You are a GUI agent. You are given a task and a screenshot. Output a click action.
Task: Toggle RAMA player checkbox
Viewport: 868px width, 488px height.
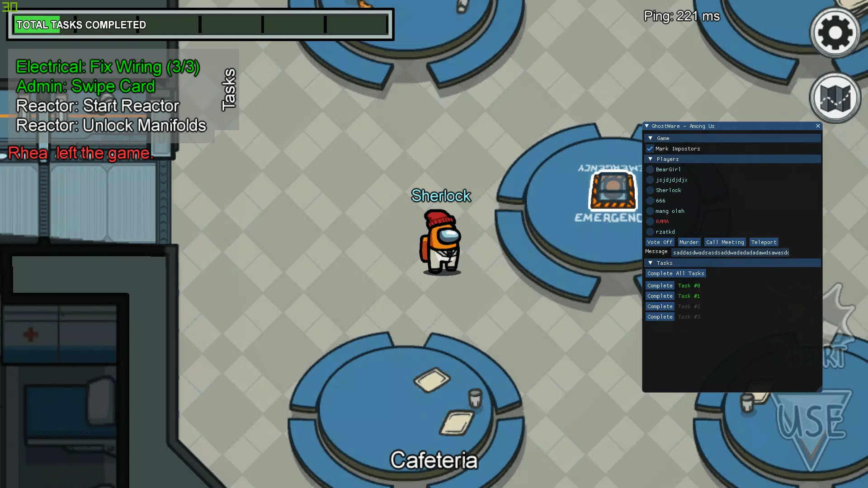pos(650,221)
